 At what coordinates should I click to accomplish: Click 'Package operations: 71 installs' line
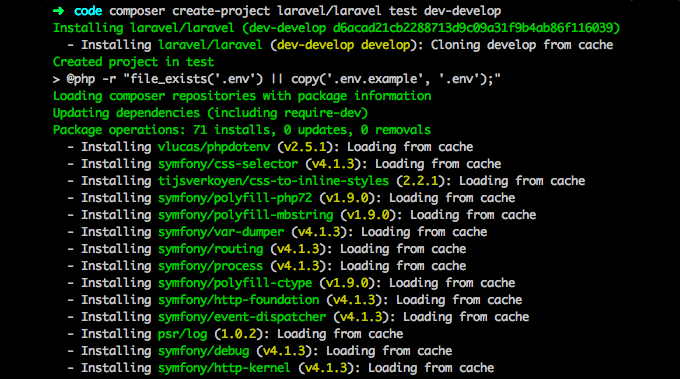(242, 130)
